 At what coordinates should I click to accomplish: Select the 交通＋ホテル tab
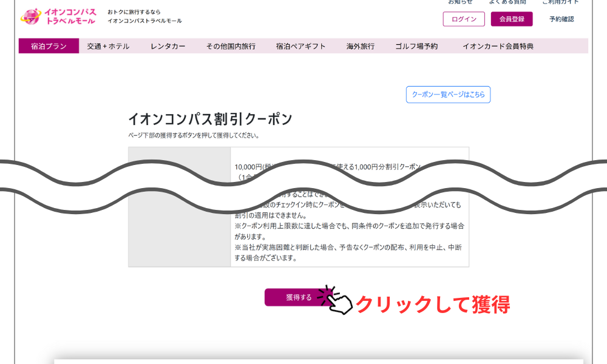pyautogui.click(x=109, y=46)
